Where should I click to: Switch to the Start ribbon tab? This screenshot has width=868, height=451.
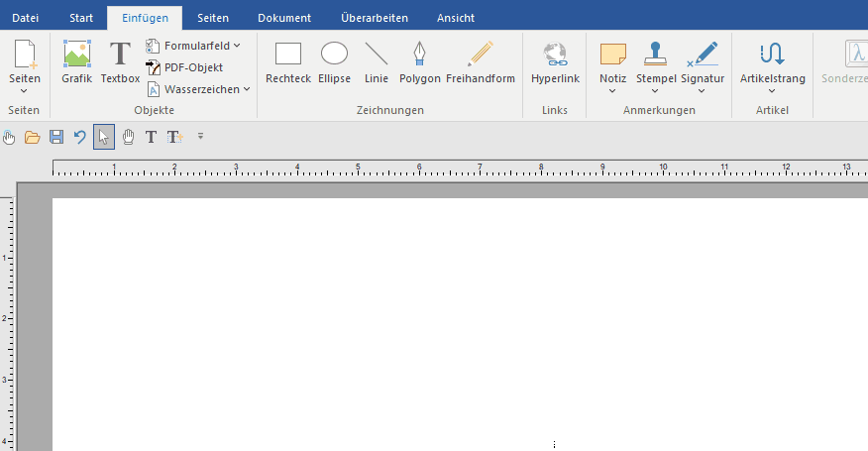pos(81,18)
